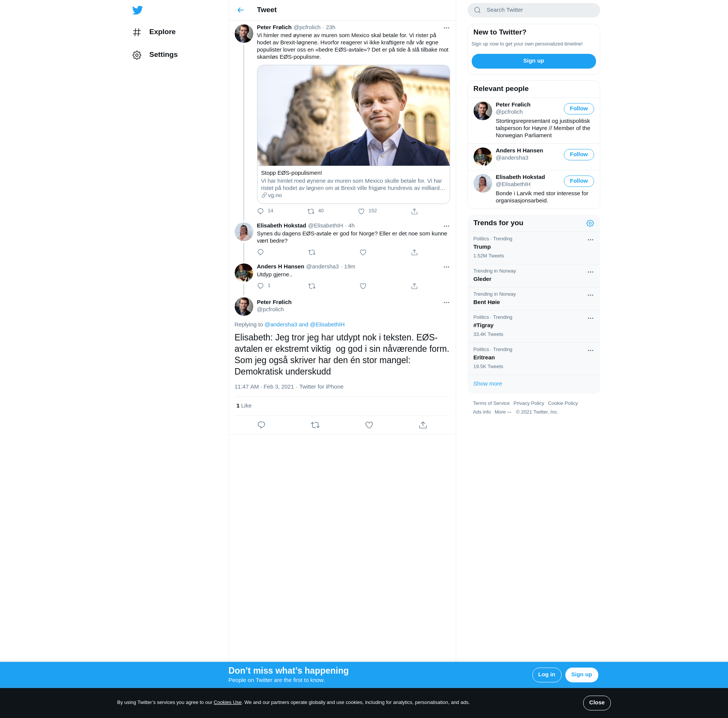Viewport: 728px width, 718px height.
Task: Like the tweet with 152 likes
Action: tap(361, 211)
